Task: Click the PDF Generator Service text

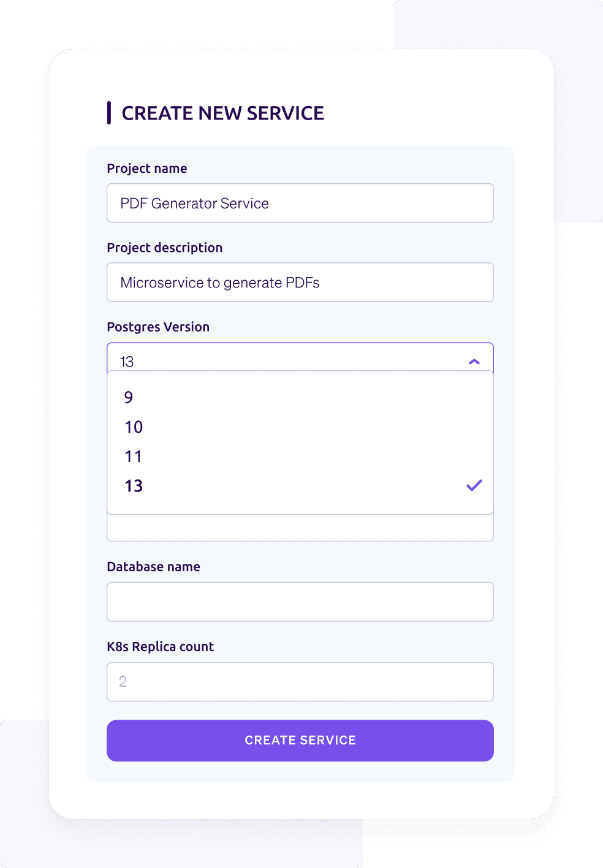Action: point(194,203)
